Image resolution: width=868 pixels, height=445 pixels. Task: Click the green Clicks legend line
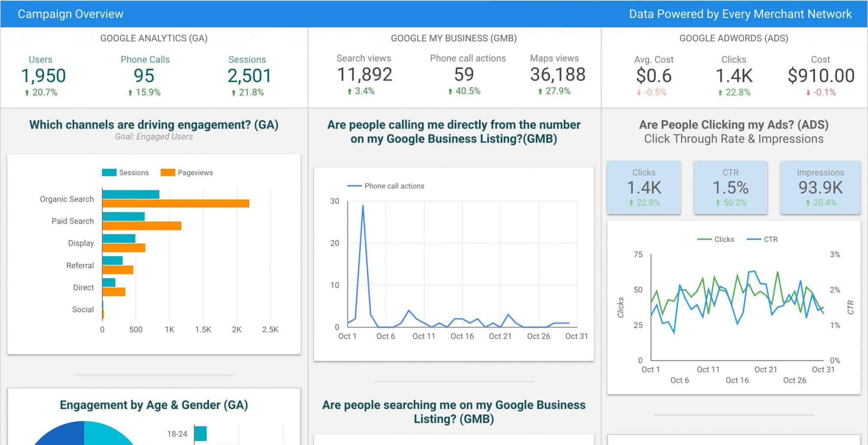[x=704, y=239]
